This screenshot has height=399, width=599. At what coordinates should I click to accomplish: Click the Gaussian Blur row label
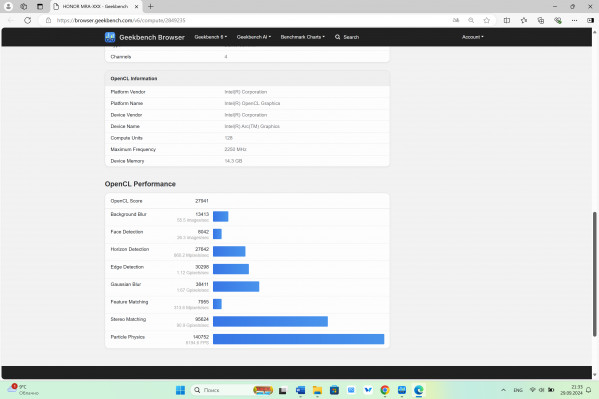click(x=126, y=284)
